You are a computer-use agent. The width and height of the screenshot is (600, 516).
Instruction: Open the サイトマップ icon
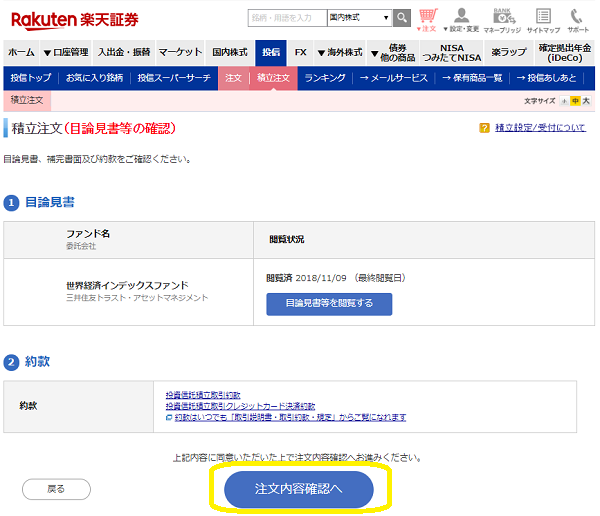tap(543, 20)
